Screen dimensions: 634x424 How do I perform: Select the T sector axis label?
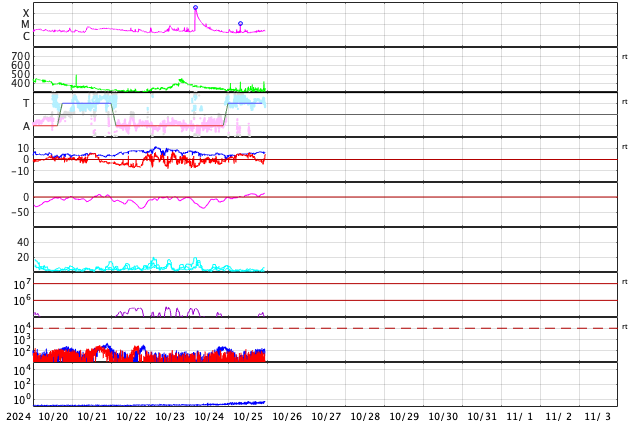[x=26, y=103]
